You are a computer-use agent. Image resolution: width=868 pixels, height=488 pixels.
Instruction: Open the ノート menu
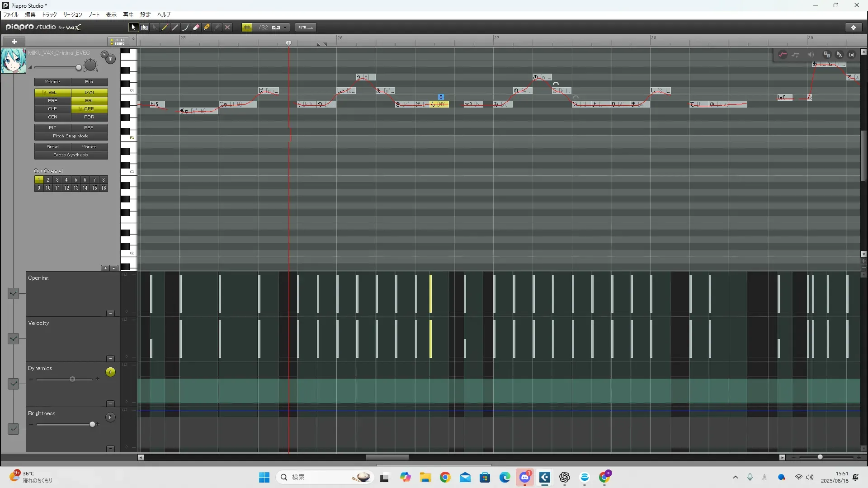[x=94, y=15]
